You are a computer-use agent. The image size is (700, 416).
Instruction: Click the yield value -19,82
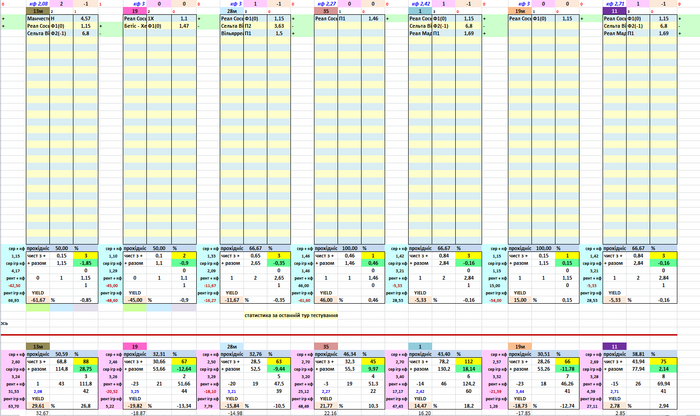pyautogui.click(x=135, y=406)
